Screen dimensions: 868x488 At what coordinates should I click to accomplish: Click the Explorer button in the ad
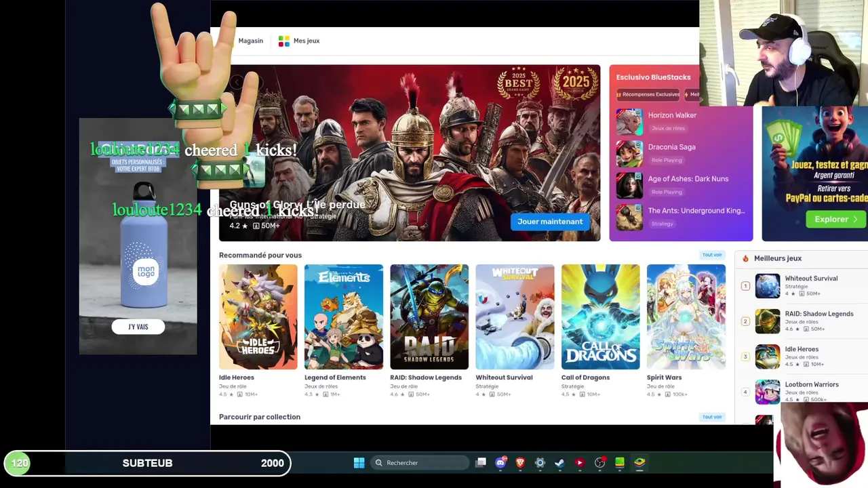(836, 219)
